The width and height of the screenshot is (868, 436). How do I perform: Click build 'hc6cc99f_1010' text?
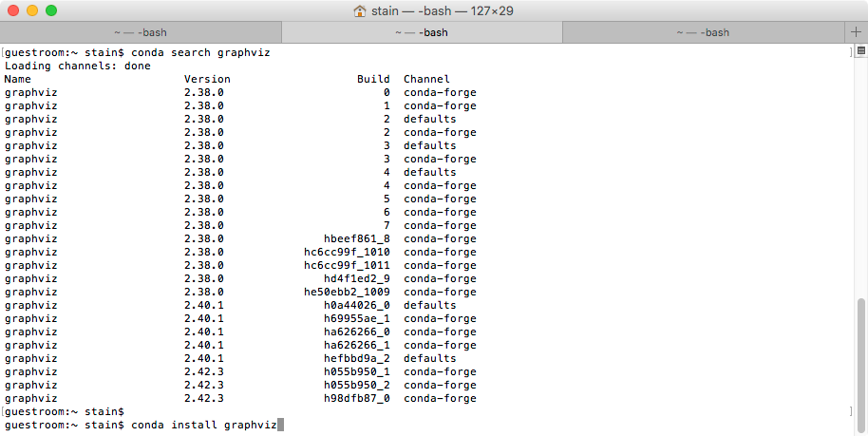[x=347, y=252]
